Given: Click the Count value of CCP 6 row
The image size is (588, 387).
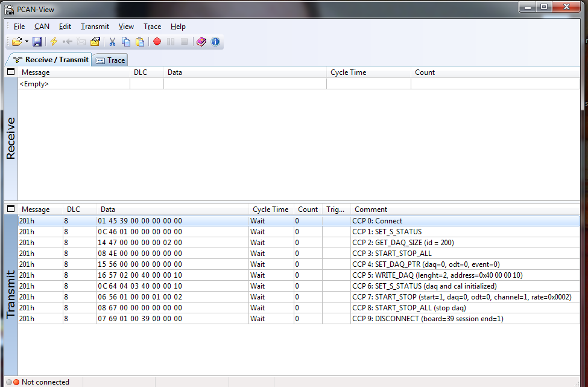Looking at the screenshot, I should (x=297, y=286).
